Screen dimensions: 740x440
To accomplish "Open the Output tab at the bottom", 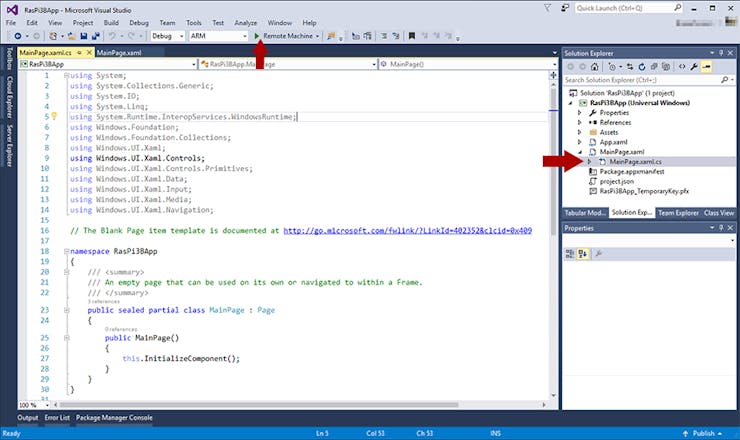I will click(28, 418).
